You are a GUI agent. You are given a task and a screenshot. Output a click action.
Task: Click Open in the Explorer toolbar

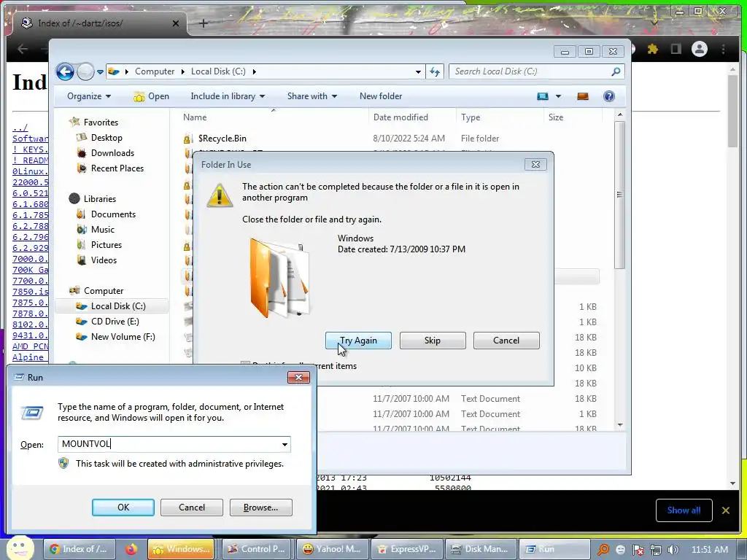click(x=152, y=96)
